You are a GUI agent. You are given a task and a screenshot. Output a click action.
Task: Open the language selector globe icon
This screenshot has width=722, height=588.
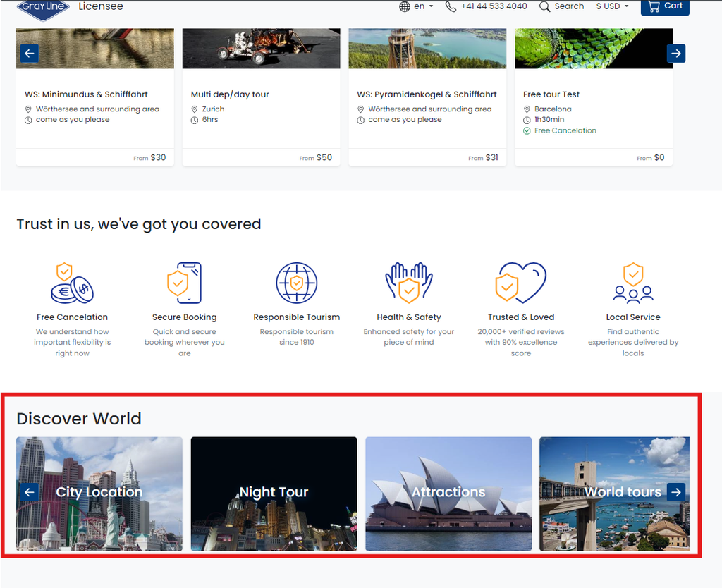(405, 6)
